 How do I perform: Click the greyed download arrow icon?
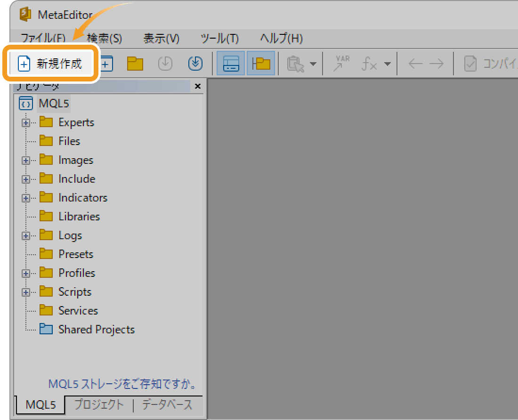click(165, 64)
